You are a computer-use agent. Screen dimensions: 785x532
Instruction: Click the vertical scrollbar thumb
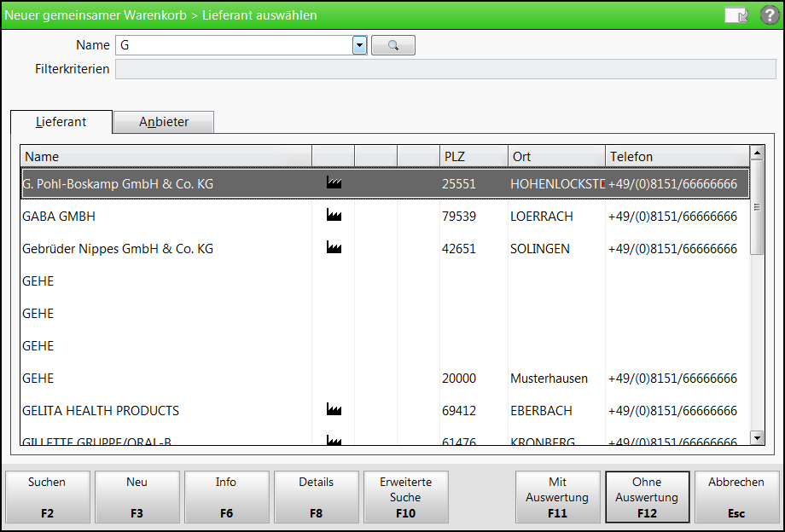point(757,207)
